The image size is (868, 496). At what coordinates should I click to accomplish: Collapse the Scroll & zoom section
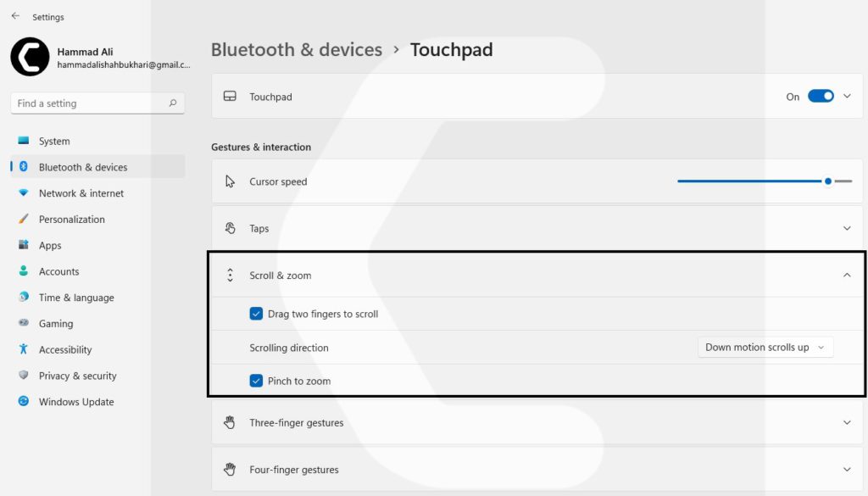[846, 275]
